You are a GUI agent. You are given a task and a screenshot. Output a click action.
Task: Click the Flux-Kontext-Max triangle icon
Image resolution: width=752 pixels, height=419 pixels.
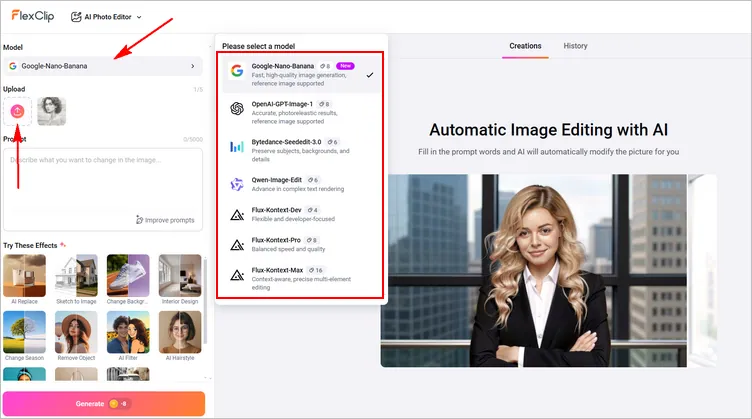click(x=237, y=275)
